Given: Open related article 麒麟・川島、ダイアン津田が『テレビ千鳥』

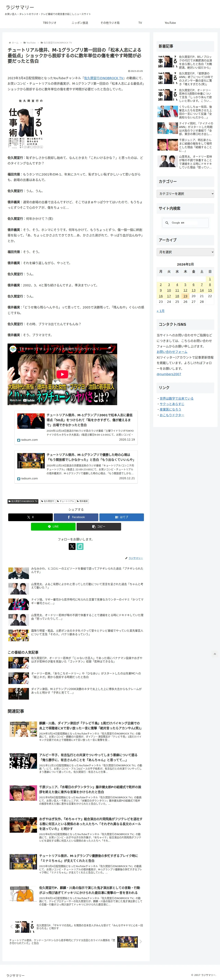Looking at the screenshot, I should coord(76,731).
